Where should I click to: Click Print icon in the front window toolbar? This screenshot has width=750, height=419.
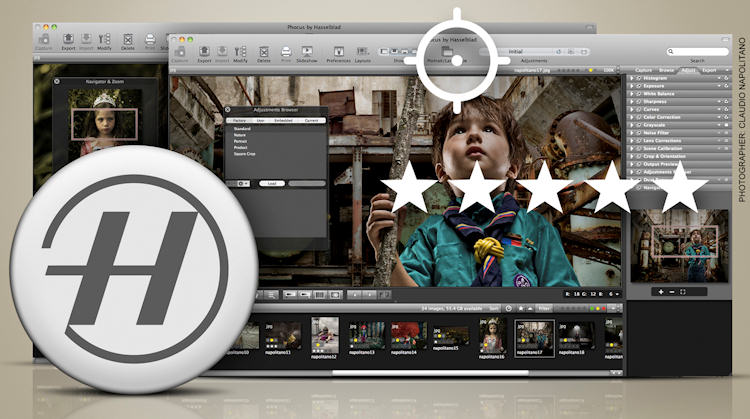click(x=286, y=52)
